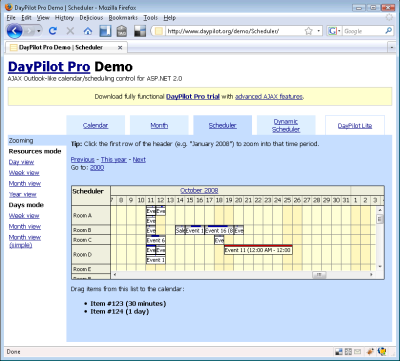This screenshot has height=361, width=400.
Task: Open the Dynamic Scheduler tab
Action: tap(286, 125)
